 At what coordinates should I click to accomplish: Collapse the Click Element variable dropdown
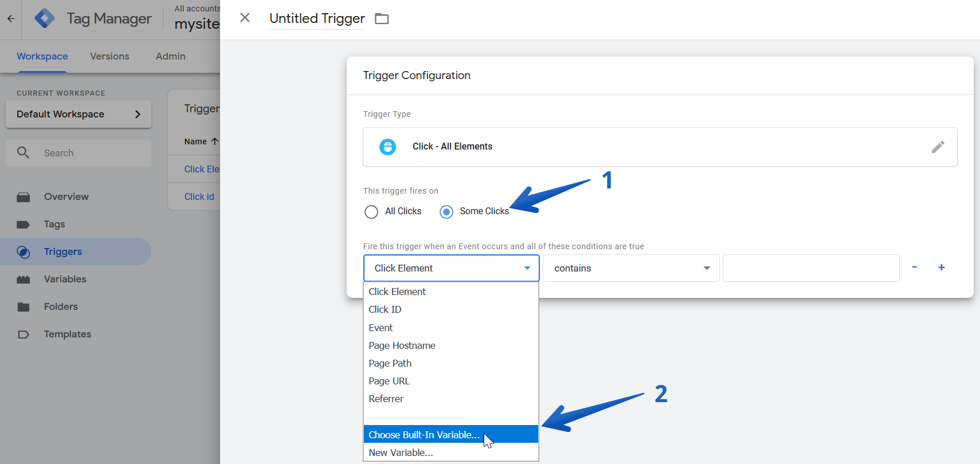[x=452, y=268]
